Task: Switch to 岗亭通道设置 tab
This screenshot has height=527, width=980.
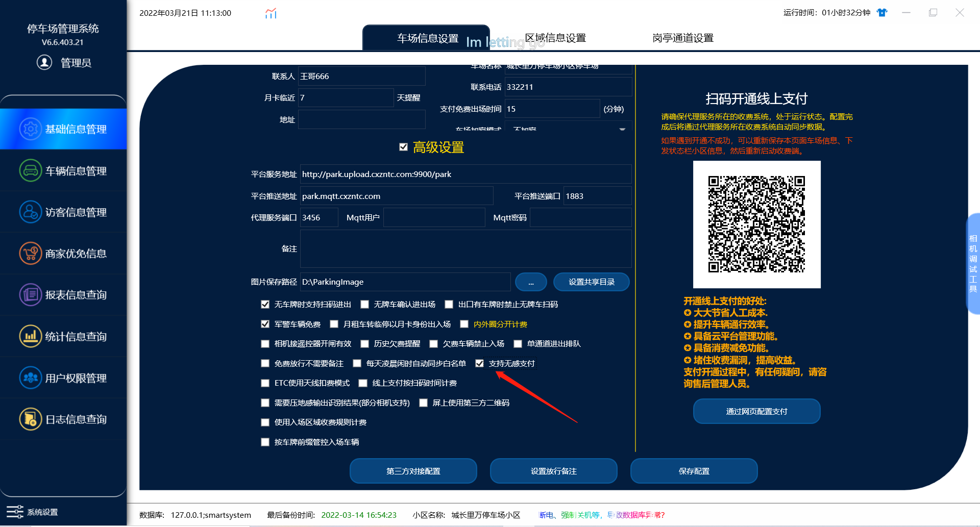Action: [x=683, y=38]
